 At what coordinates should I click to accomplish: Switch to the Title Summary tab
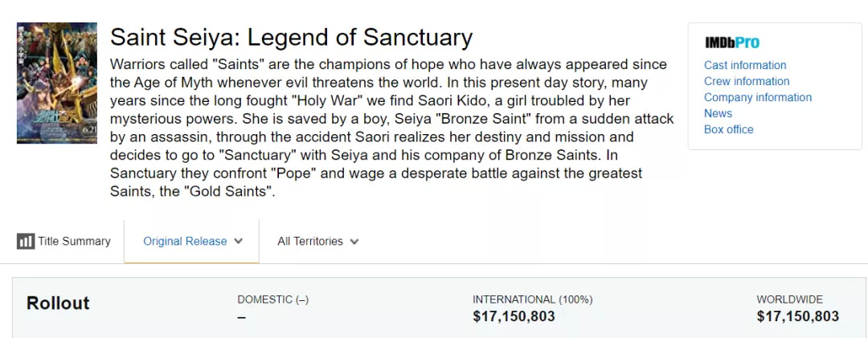[74, 241]
